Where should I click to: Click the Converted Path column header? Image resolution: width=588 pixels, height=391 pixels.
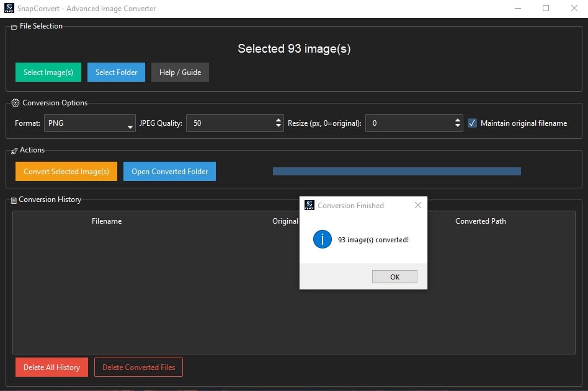pyautogui.click(x=480, y=221)
